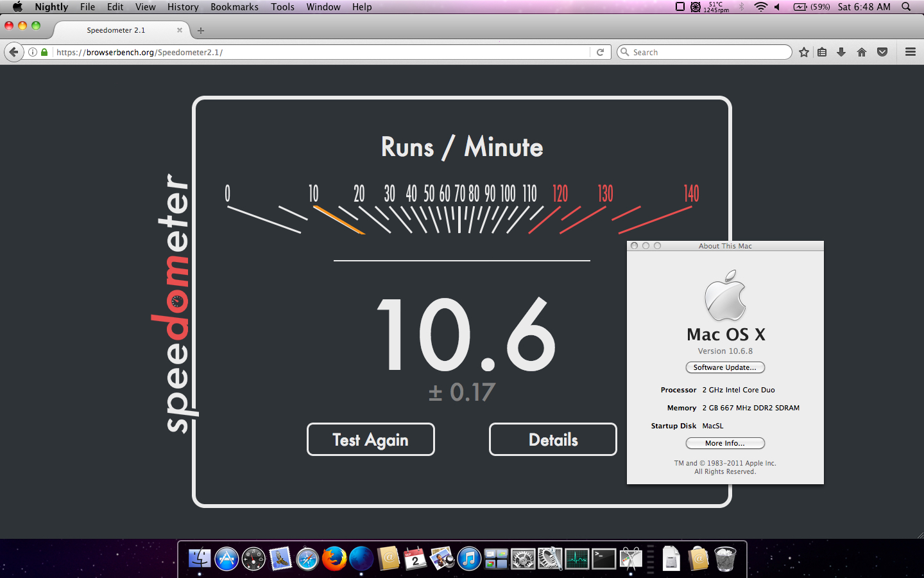Click the magnifier in the search box

(624, 52)
